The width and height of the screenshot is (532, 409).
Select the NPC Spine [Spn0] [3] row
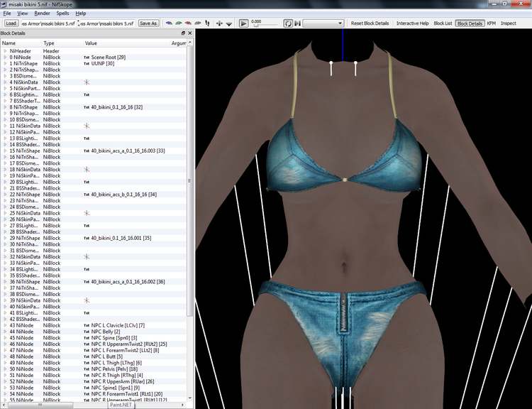(94, 338)
